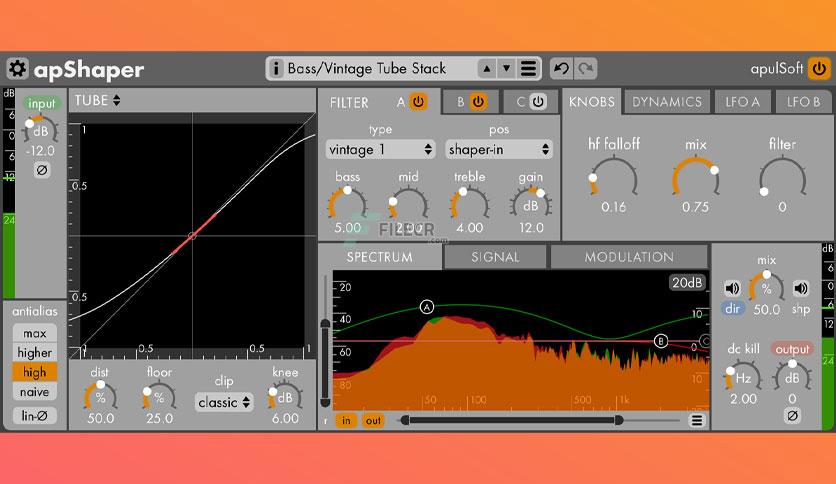The width and height of the screenshot is (836, 484).
Task: Click the dc kill Hz knob
Action: [x=743, y=377]
